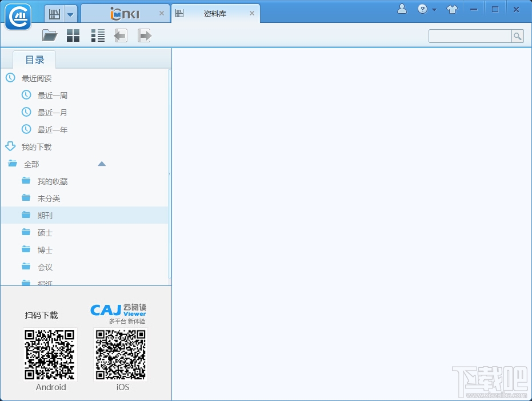The height and width of the screenshot is (401, 532).
Task: Click the CAJViewer app logo
Action: (18, 17)
